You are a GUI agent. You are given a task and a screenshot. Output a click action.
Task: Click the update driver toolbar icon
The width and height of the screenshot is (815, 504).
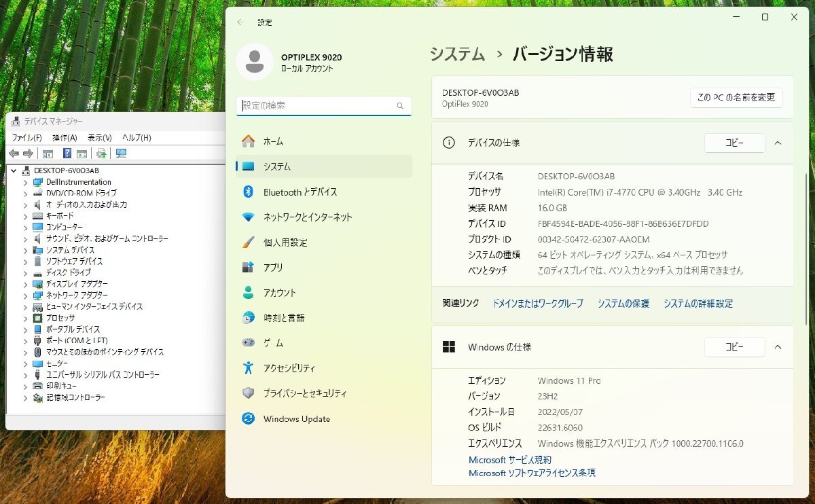[101, 154]
